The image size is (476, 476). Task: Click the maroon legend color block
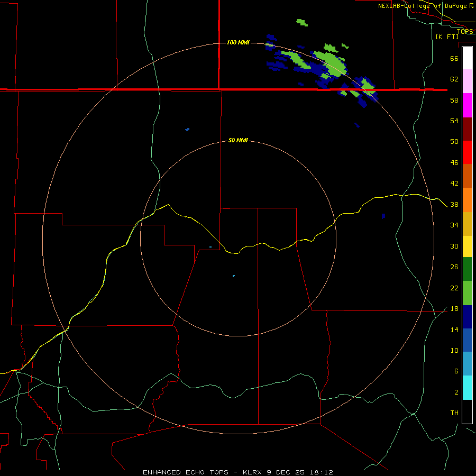pyautogui.click(x=467, y=129)
